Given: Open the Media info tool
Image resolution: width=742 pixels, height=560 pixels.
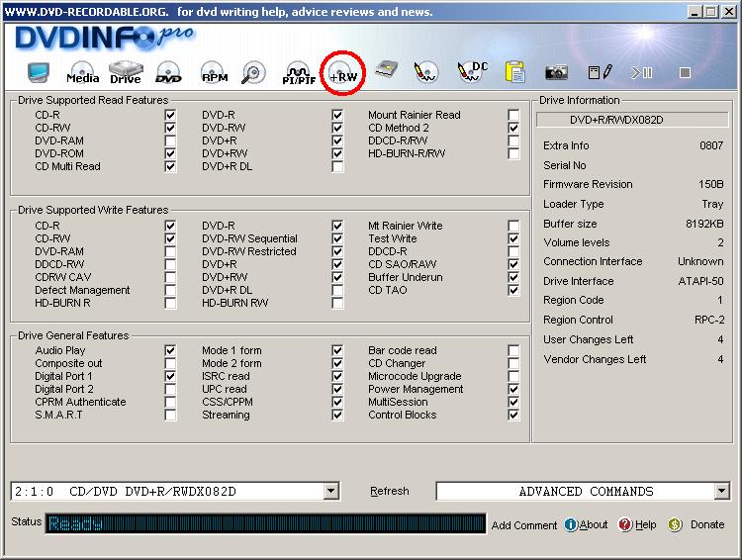Looking at the screenshot, I should pyautogui.click(x=83, y=73).
